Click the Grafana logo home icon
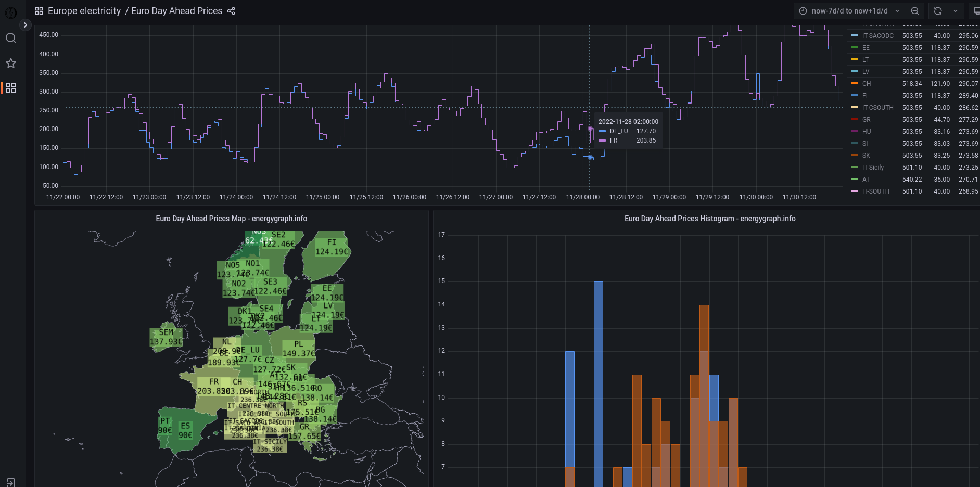980x487 pixels. (10, 12)
